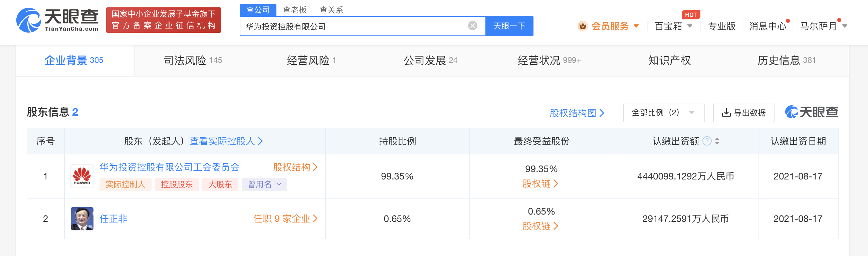This screenshot has width=868, height=256.
Task: Open the 任正非 shareholder link
Action: (113, 219)
